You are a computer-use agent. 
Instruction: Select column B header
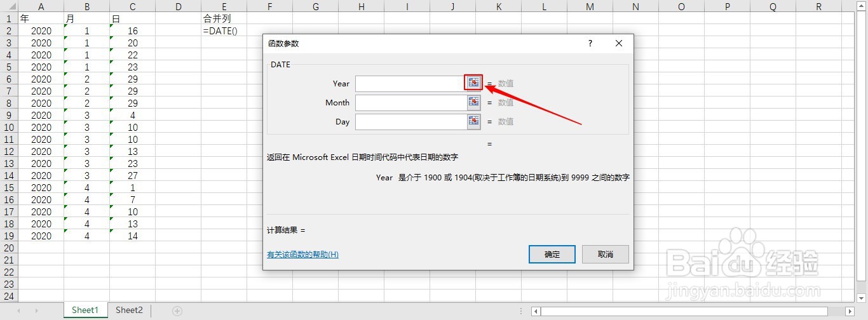tap(86, 6)
